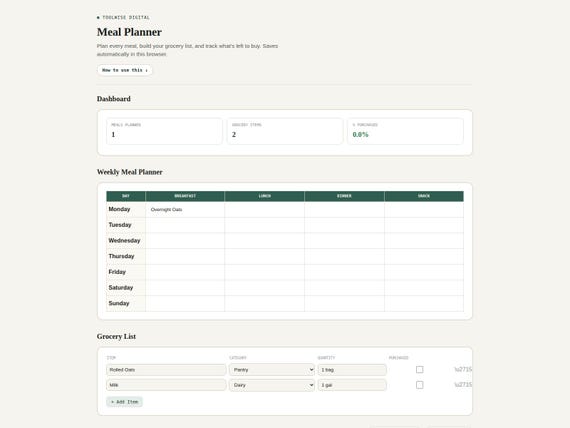
Task: Select the Saturday dinner cell
Action: 344,288
